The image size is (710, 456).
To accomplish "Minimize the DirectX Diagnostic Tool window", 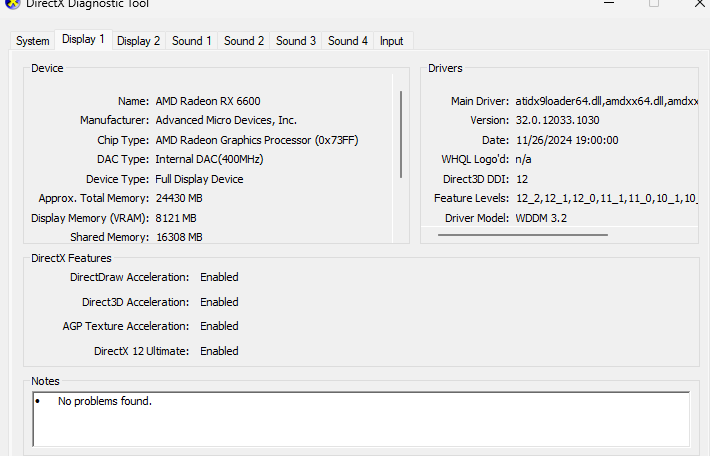I will 610,4.
